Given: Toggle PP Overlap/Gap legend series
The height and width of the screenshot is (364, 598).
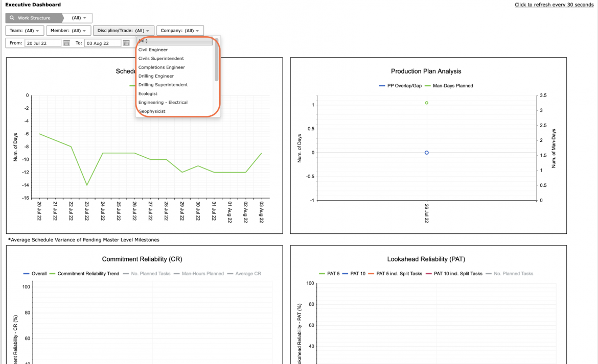Looking at the screenshot, I should point(400,86).
